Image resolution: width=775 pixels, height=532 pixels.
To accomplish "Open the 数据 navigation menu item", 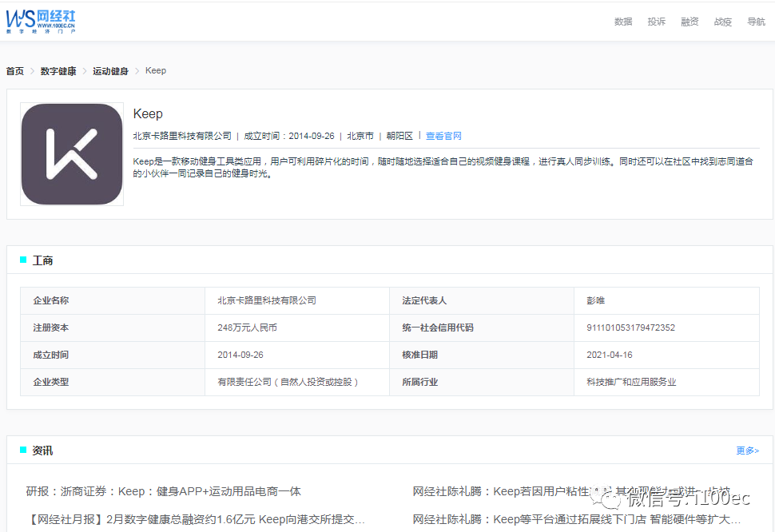I will 623,22.
